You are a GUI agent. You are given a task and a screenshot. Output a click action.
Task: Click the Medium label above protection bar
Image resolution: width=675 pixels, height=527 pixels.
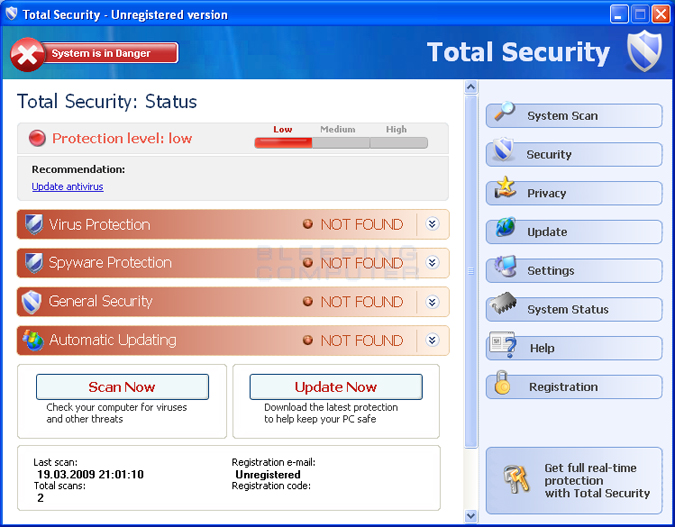tap(338, 129)
